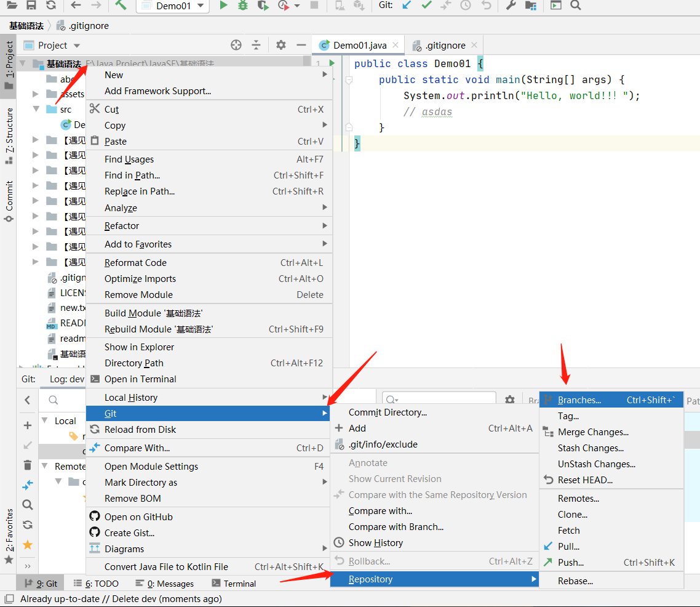Hide the Project panel with minus icon
This screenshot has width=700, height=607.
pyautogui.click(x=301, y=45)
